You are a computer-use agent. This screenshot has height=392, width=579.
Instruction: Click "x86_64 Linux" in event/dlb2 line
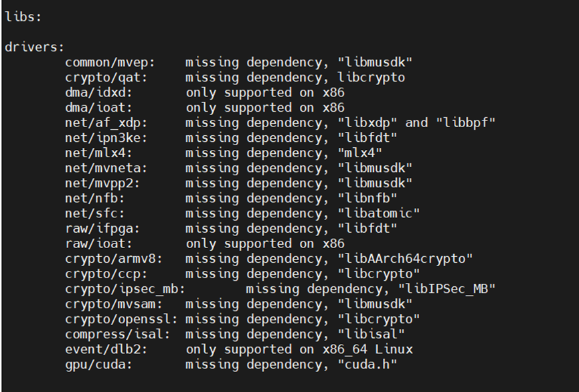coord(367,350)
